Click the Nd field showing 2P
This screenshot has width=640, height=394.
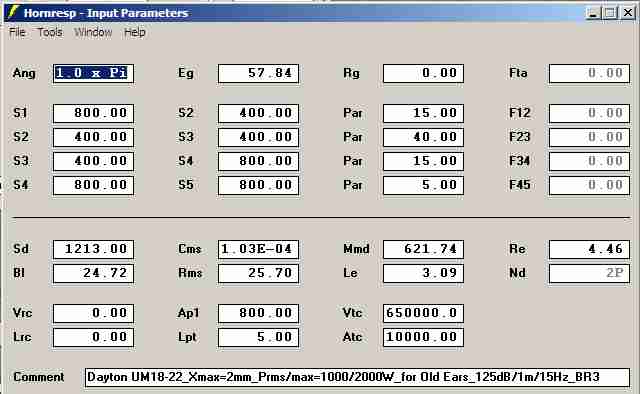[589, 274]
